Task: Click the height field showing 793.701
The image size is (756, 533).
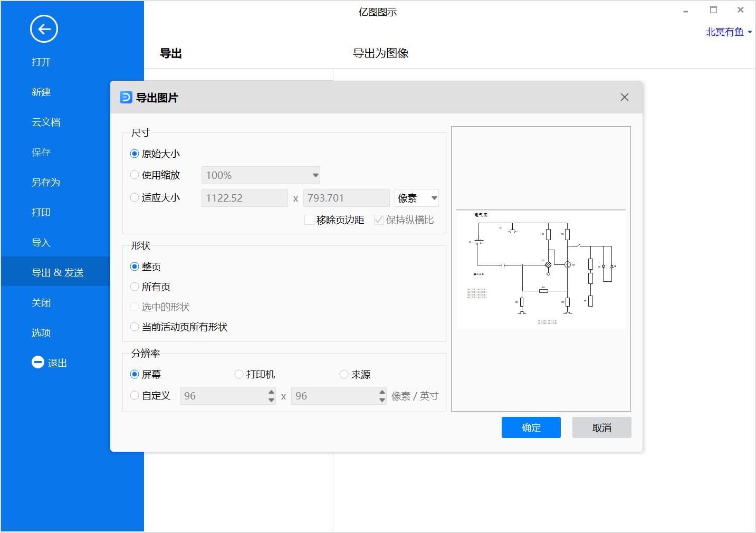Action: coord(346,198)
